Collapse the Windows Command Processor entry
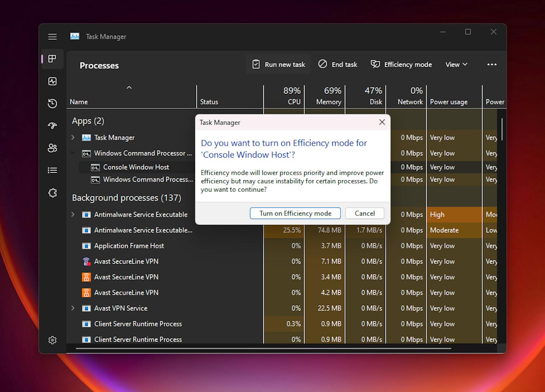This screenshot has height=392, width=545. [73, 153]
